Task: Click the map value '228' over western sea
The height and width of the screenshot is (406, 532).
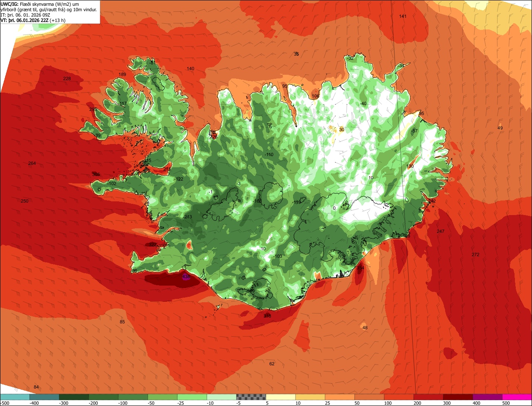Action: tap(67, 78)
